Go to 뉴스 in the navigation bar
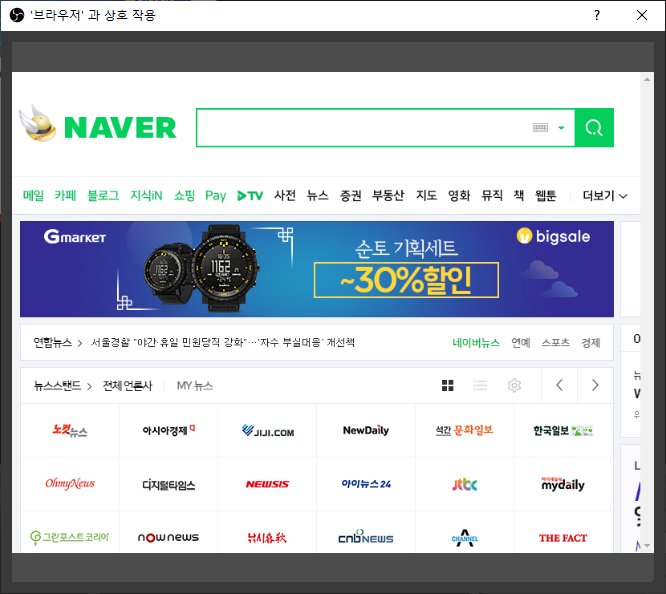This screenshot has height=594, width=666. 317,195
